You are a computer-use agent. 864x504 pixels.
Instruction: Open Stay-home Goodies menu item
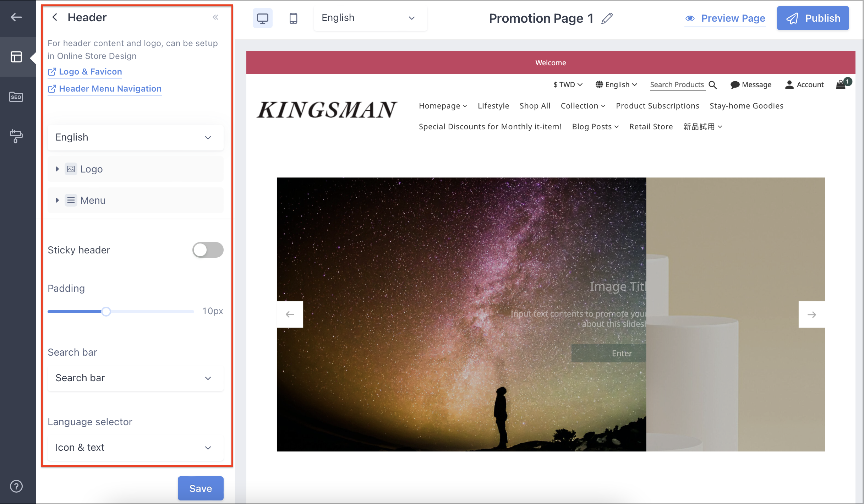tap(747, 106)
